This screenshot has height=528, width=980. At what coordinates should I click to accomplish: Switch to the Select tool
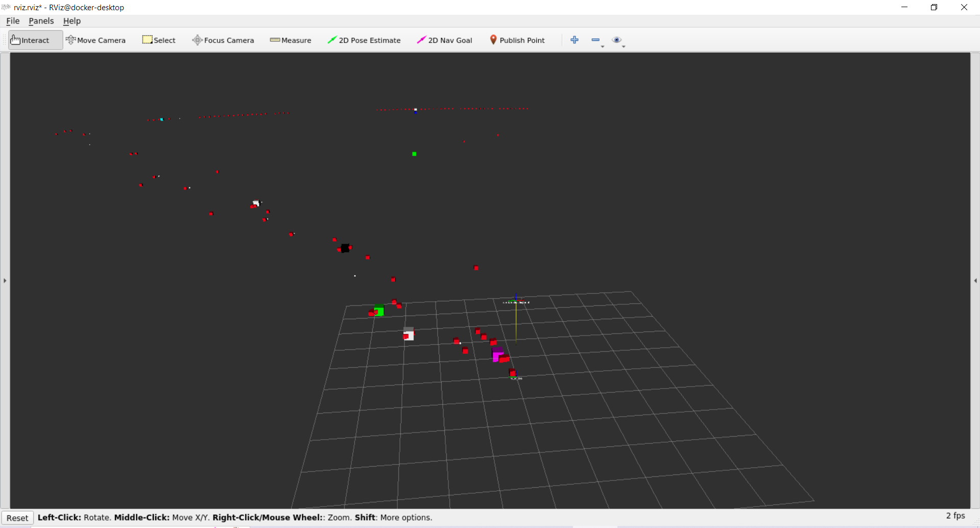[x=158, y=40]
